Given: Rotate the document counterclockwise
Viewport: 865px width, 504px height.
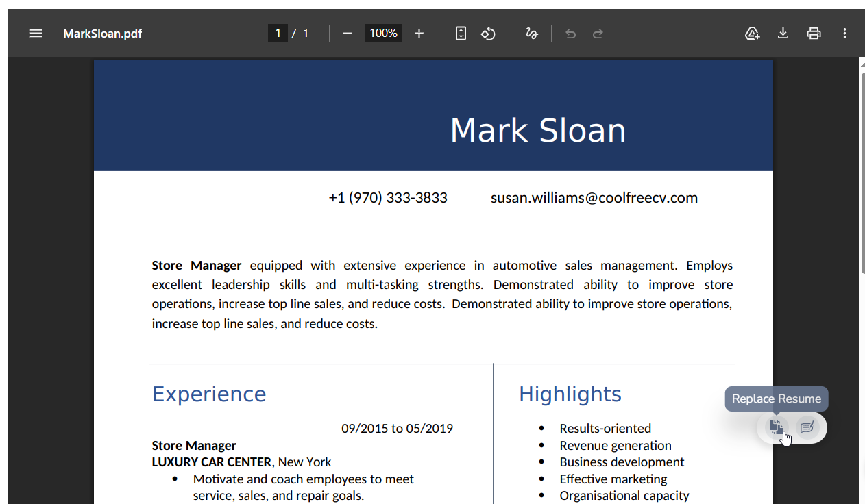Looking at the screenshot, I should click(488, 34).
